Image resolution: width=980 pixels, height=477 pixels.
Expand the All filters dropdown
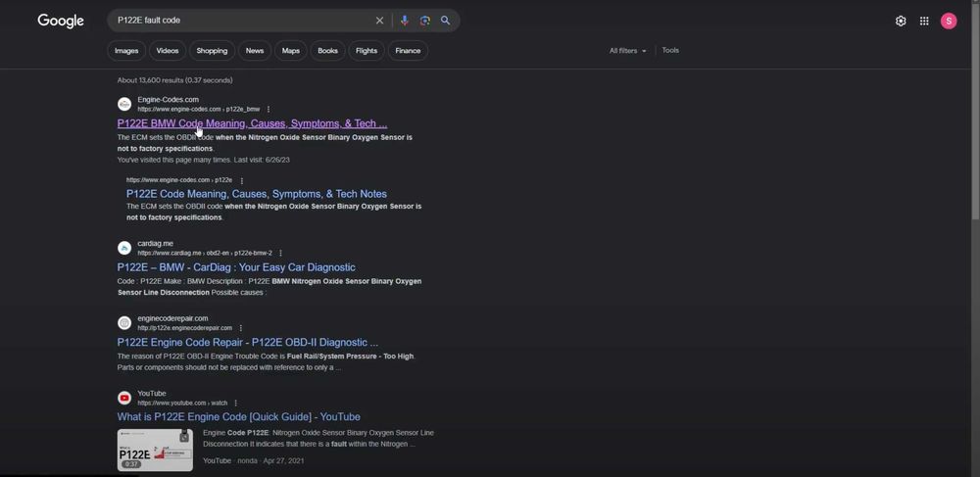628,51
